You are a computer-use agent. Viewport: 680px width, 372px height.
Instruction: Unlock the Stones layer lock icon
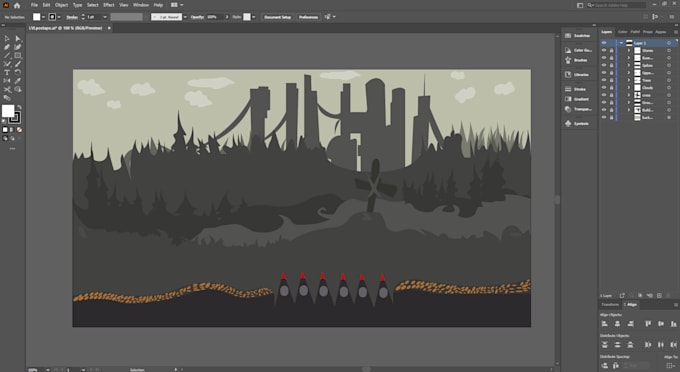tap(611, 50)
